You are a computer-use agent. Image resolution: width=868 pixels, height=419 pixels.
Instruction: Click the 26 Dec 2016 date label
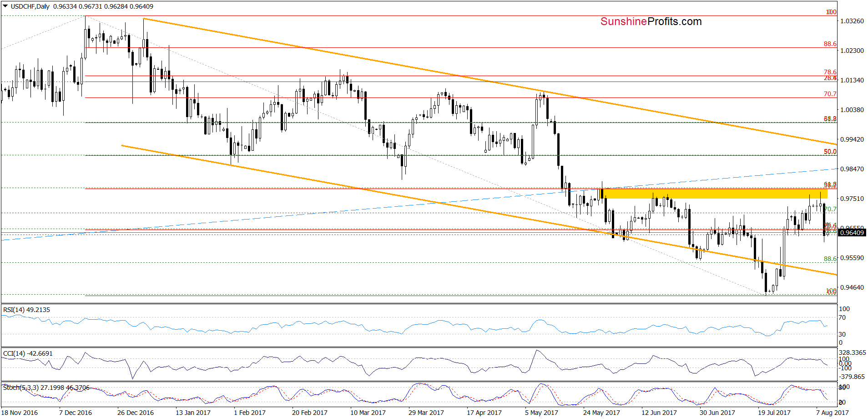[136, 413]
